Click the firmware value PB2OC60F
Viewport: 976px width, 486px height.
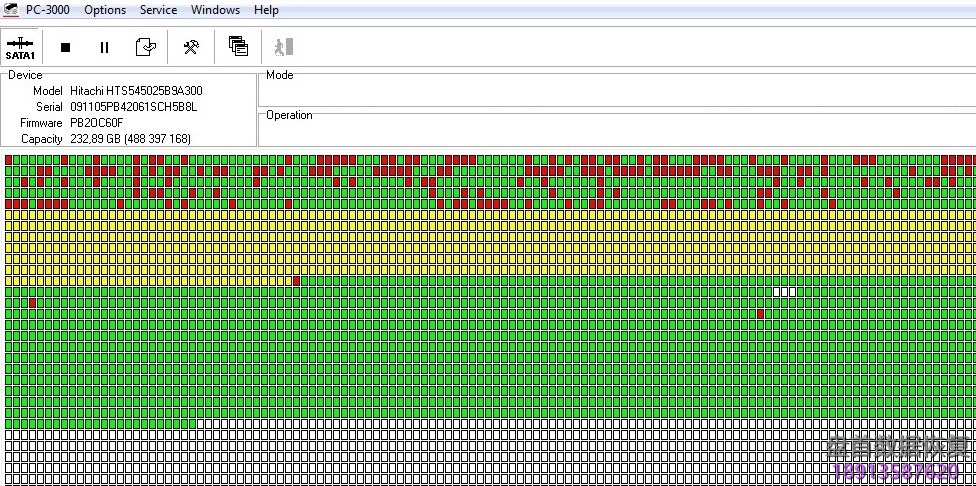(97, 123)
